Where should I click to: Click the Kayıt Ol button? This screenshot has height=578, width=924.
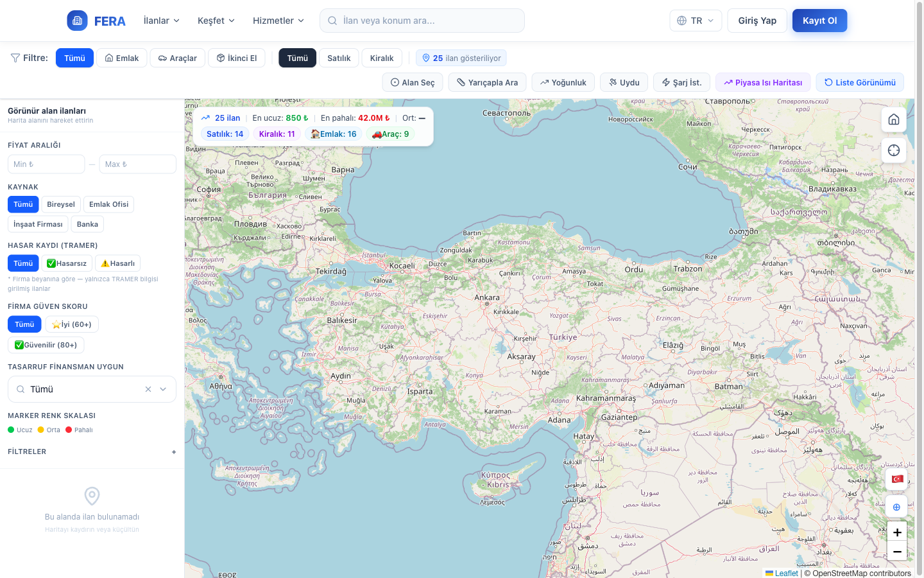[819, 21]
